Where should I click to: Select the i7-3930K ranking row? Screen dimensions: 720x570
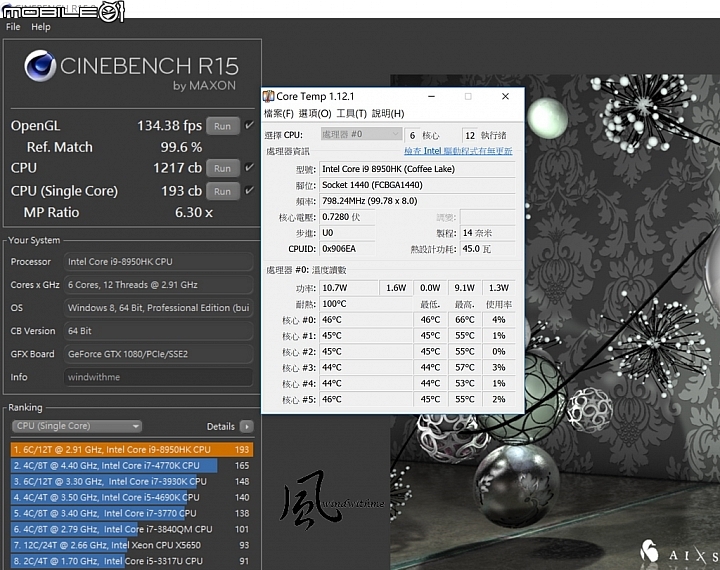131,482
